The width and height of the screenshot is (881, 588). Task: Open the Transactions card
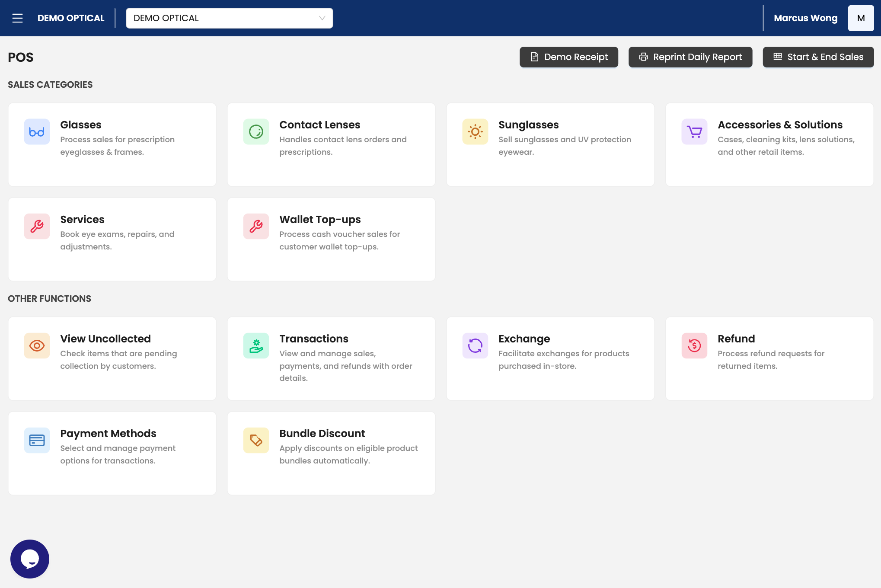[331, 358]
